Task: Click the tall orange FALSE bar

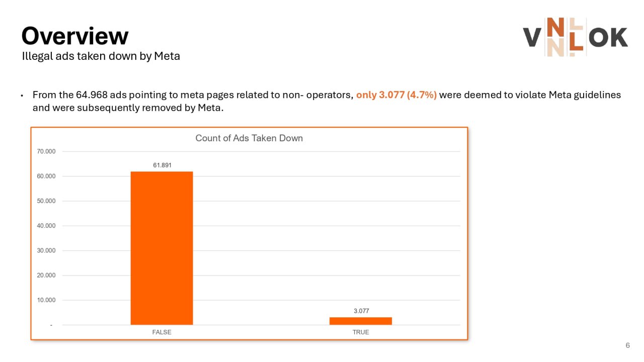Action: pyautogui.click(x=162, y=248)
